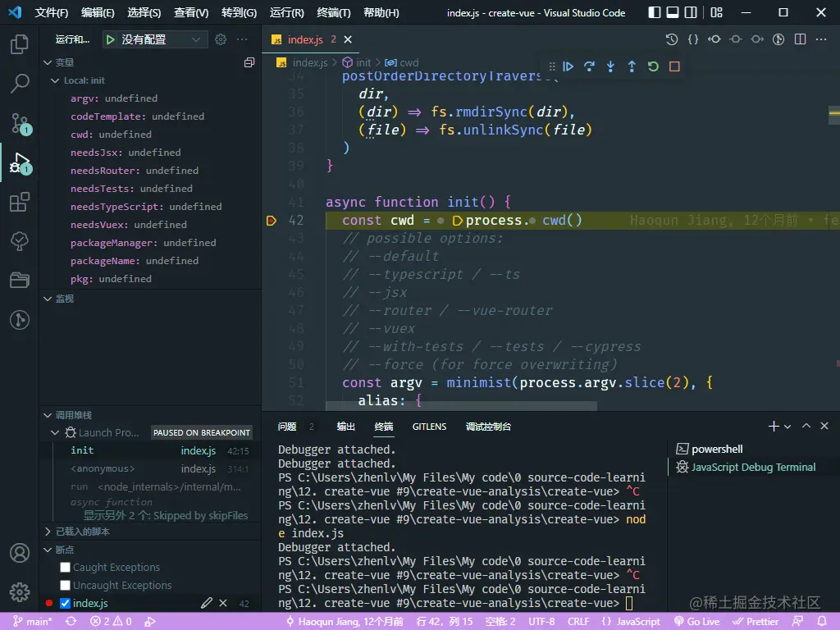Switch to the 输出 output panel tab
This screenshot has width=840, height=630.
(x=345, y=427)
